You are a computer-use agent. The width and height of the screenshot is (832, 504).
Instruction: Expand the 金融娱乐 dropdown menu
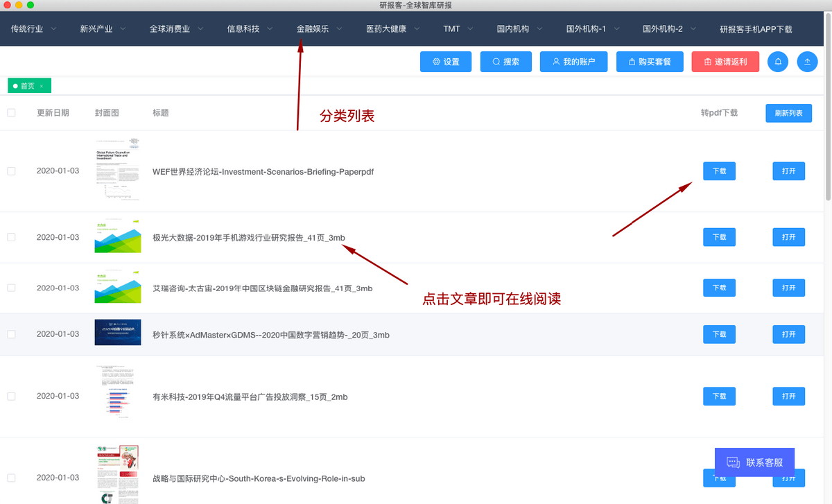320,29
